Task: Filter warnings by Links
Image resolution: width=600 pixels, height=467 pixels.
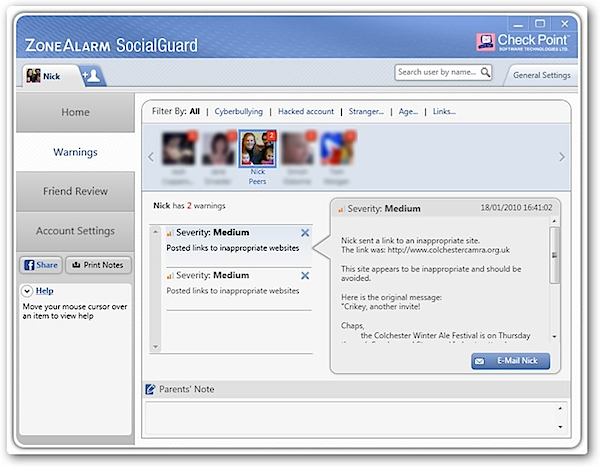Action: pos(444,111)
